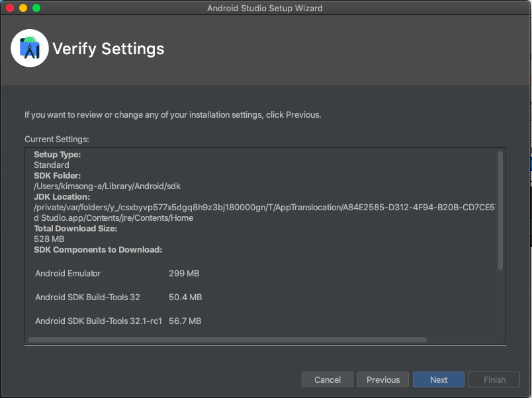Image resolution: width=532 pixels, height=398 pixels.
Task: Close the Setup Wizard window with red button
Action: click(10, 8)
